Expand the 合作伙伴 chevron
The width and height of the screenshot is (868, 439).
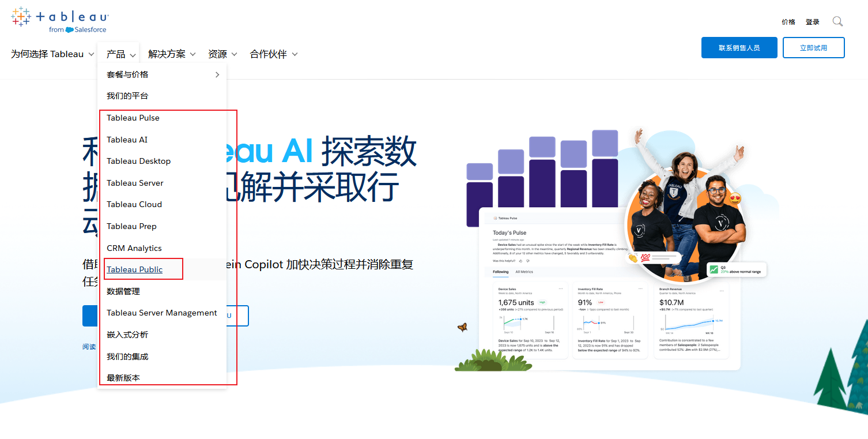point(295,54)
